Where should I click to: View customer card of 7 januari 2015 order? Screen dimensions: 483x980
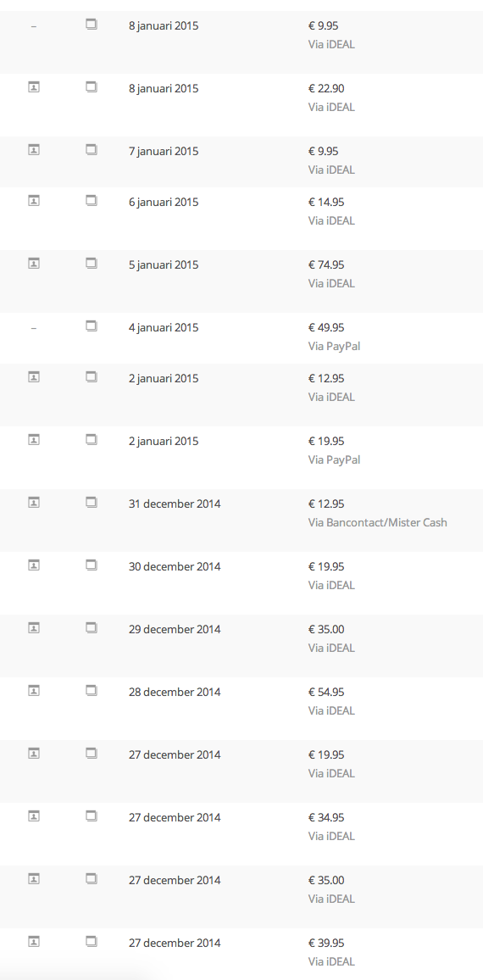34,150
